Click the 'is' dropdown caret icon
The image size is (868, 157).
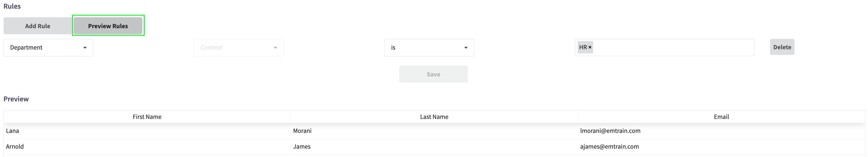[x=466, y=48]
